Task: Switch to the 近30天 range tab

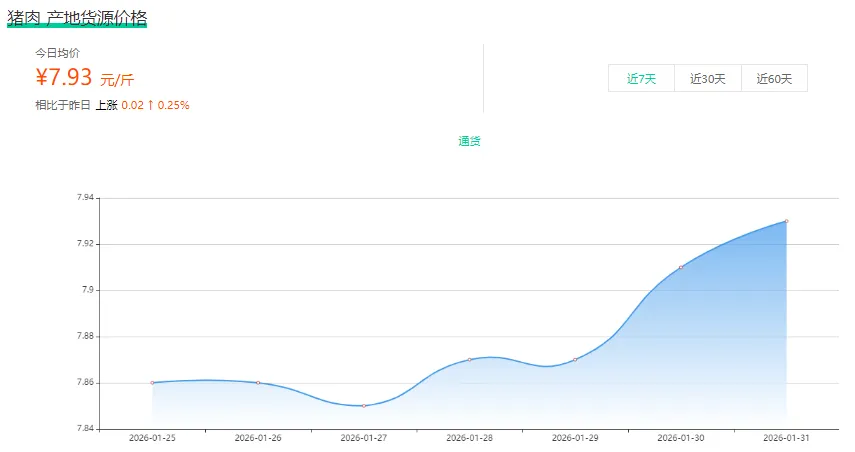Action: point(708,79)
